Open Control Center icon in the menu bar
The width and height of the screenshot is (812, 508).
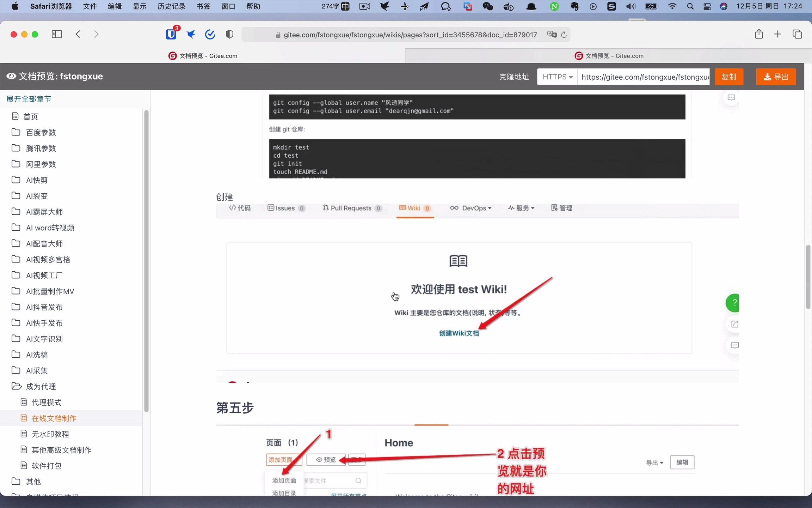707,6
